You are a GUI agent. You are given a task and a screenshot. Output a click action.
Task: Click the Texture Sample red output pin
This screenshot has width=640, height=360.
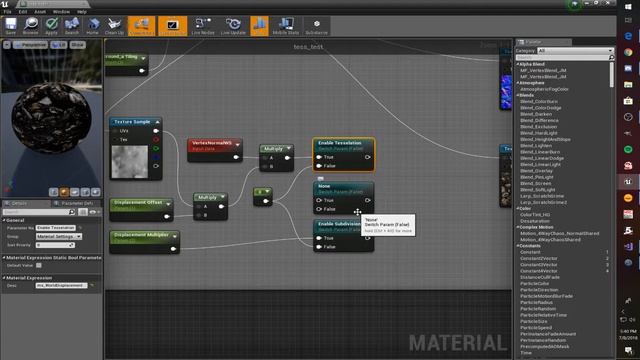tap(156, 140)
